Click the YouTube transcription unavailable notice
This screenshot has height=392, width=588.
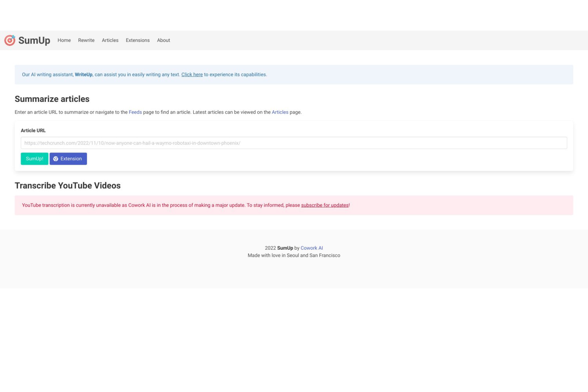(294, 205)
